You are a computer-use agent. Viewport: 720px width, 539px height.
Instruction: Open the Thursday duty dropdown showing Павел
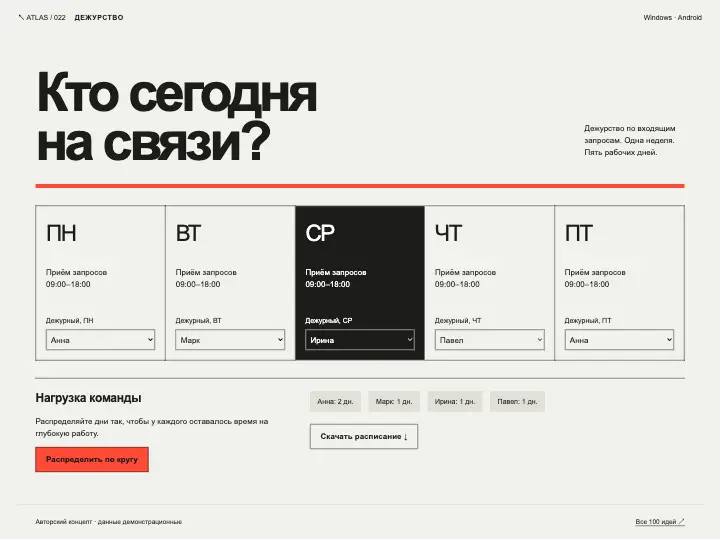(x=489, y=340)
